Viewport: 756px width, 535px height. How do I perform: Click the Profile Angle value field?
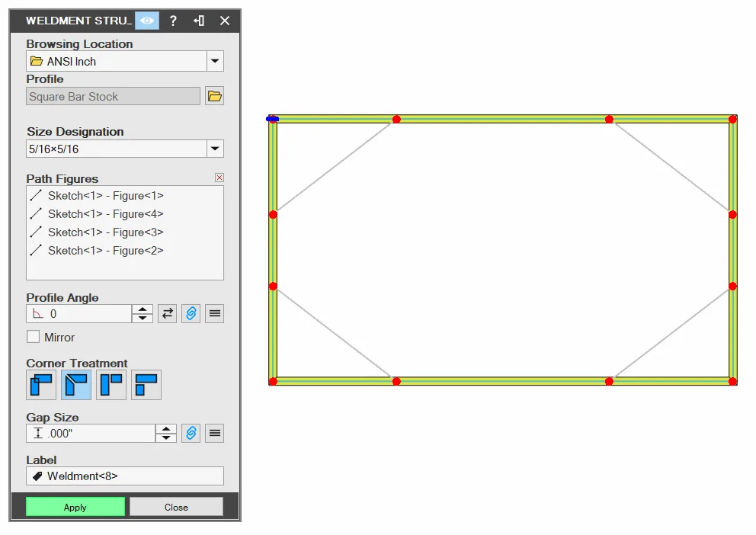pos(79,314)
